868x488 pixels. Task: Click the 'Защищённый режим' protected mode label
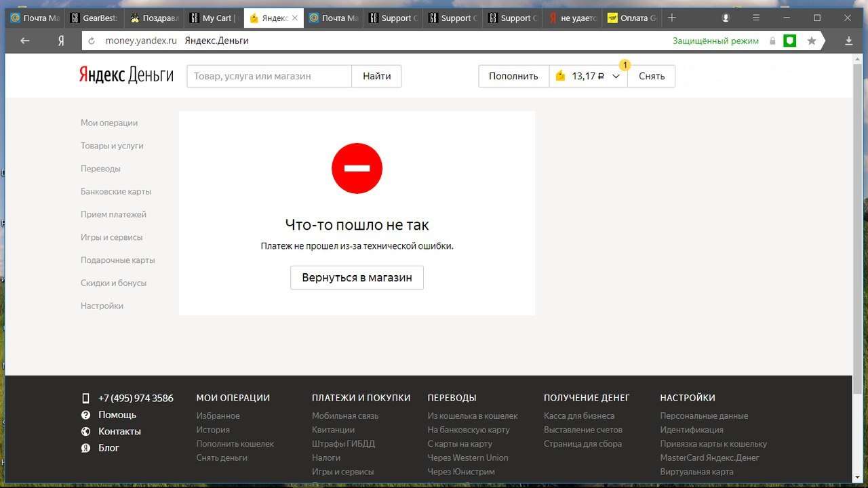click(715, 41)
